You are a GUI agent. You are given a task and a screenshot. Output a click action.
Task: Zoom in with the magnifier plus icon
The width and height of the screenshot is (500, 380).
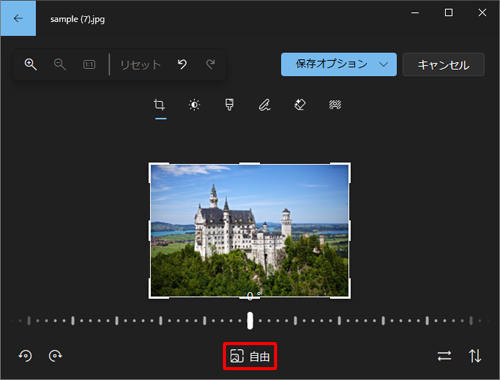click(x=30, y=64)
